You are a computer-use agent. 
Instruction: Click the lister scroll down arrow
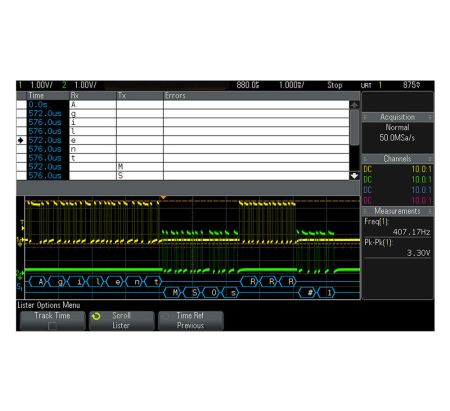tap(354, 176)
